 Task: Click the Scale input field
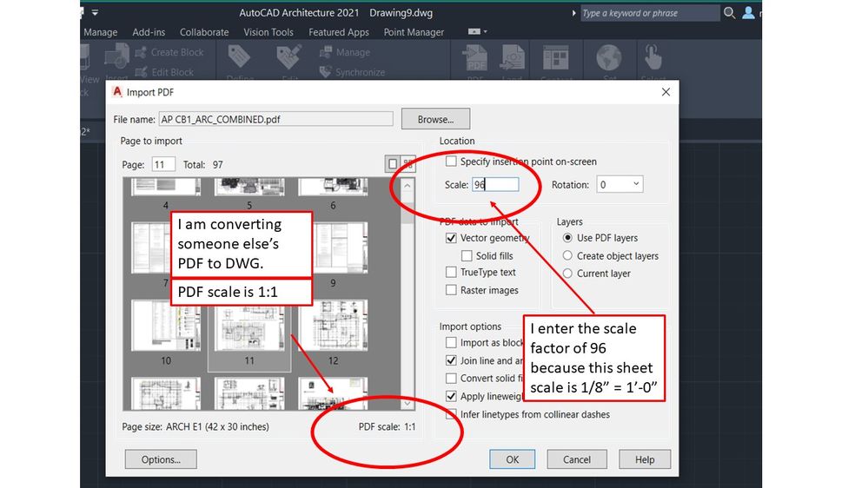(x=495, y=184)
